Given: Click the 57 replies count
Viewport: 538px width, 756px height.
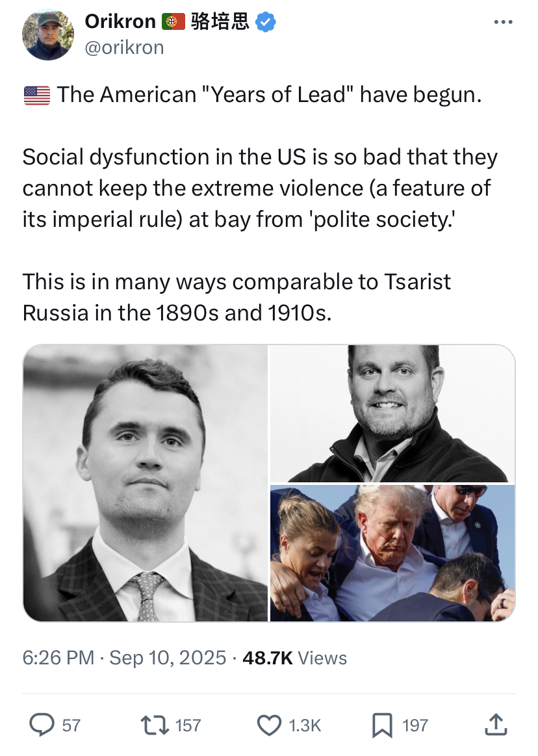Looking at the screenshot, I should [x=71, y=725].
